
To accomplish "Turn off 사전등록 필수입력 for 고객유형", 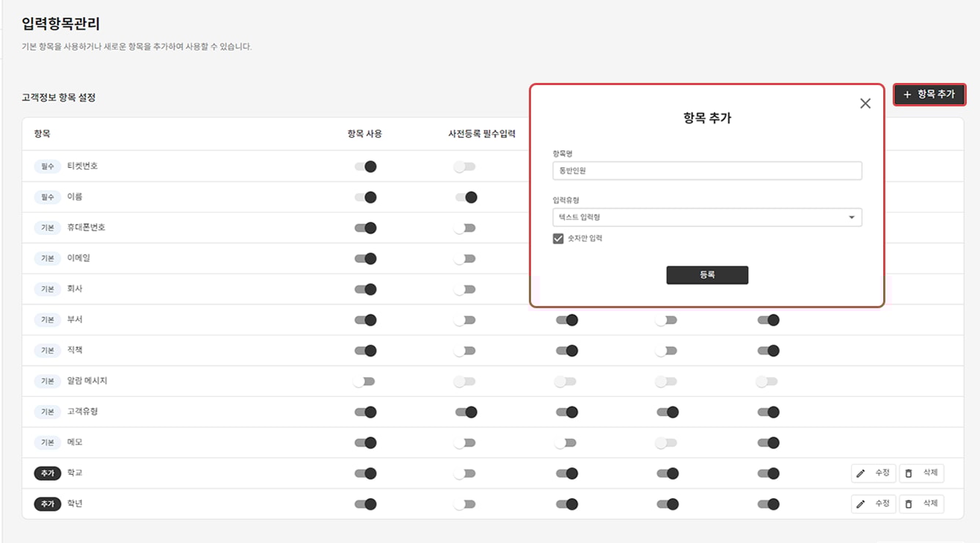I will tap(466, 412).
